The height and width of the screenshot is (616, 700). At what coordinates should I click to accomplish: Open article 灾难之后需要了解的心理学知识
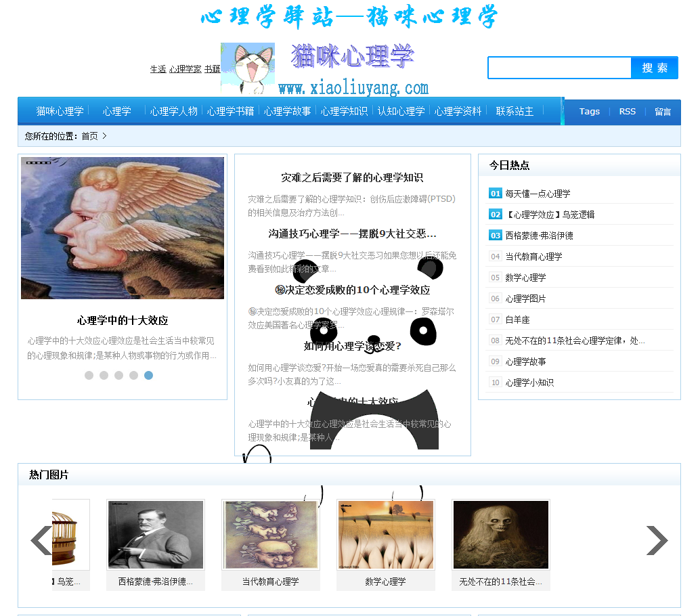(x=352, y=177)
